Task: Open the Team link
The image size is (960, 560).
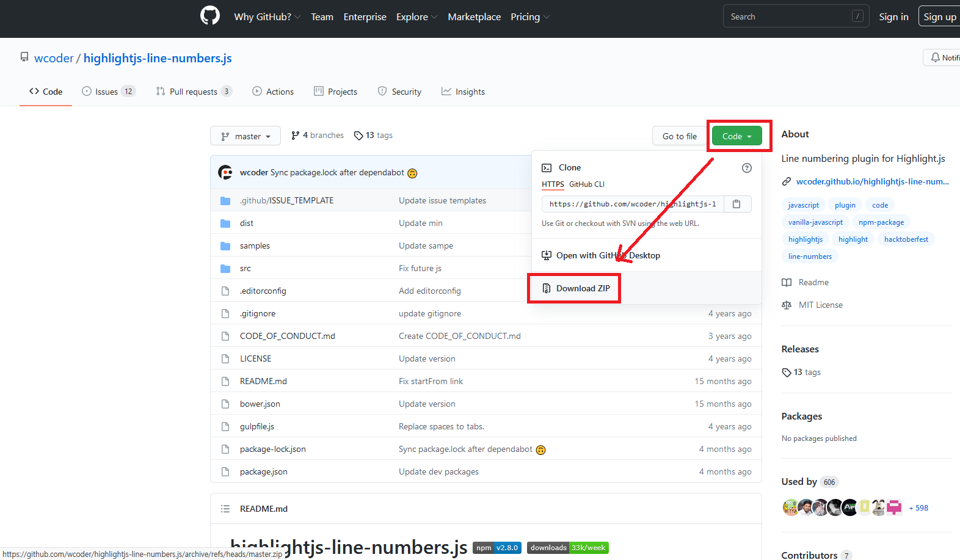Action: 322,16
